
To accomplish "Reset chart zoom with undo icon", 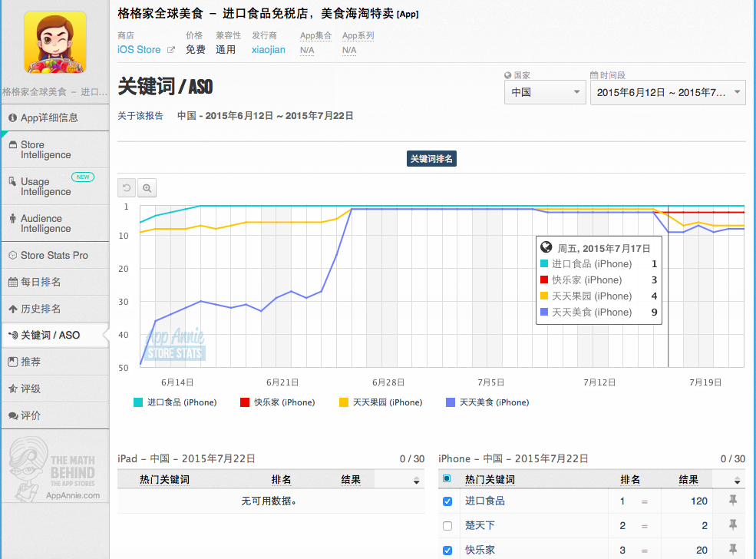I will 127,188.
